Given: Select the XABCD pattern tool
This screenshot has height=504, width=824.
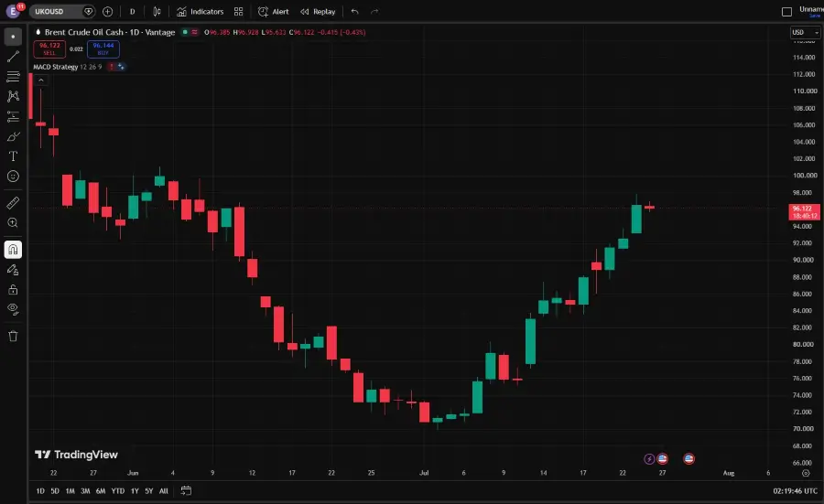Looking at the screenshot, I should [13, 96].
